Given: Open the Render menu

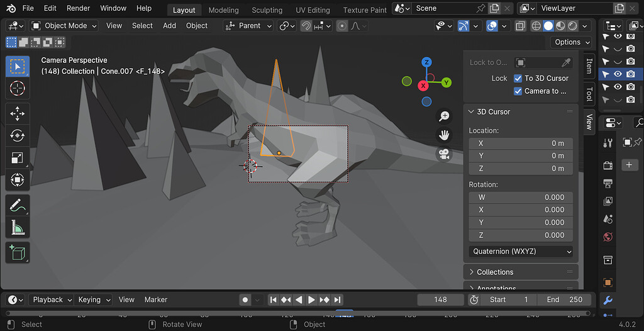Looking at the screenshot, I should (79, 8).
